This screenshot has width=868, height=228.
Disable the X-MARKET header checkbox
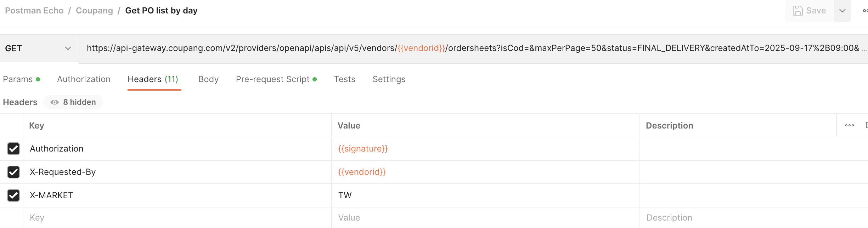[x=13, y=195]
